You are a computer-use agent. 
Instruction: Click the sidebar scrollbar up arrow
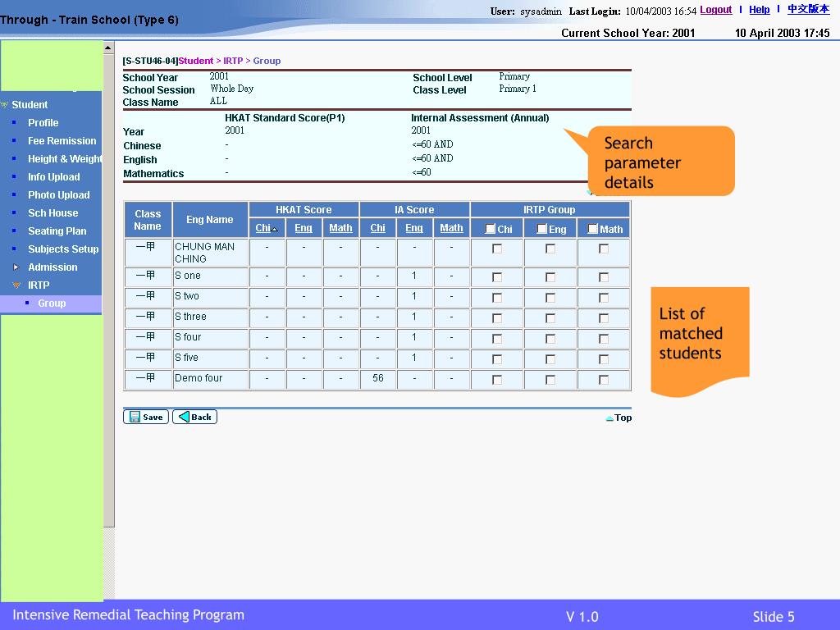[x=108, y=48]
